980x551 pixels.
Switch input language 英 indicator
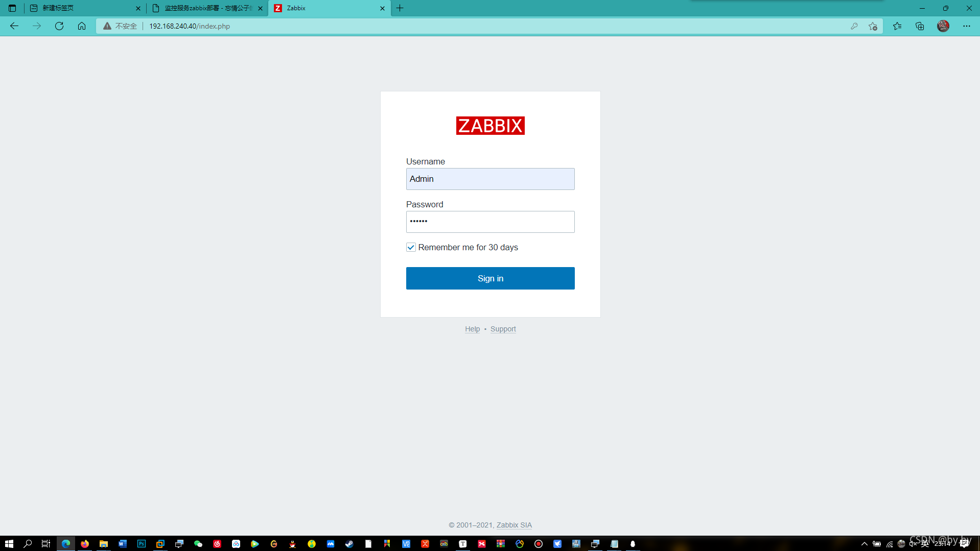pos(925,544)
